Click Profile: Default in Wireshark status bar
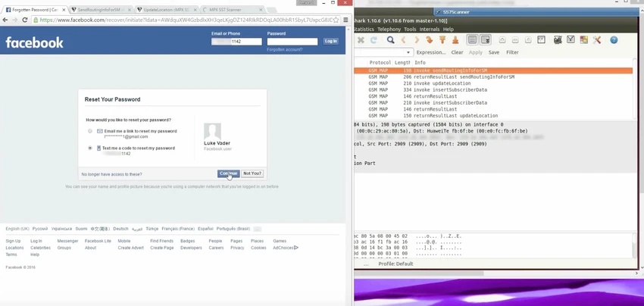644x306 pixels. click(395, 264)
